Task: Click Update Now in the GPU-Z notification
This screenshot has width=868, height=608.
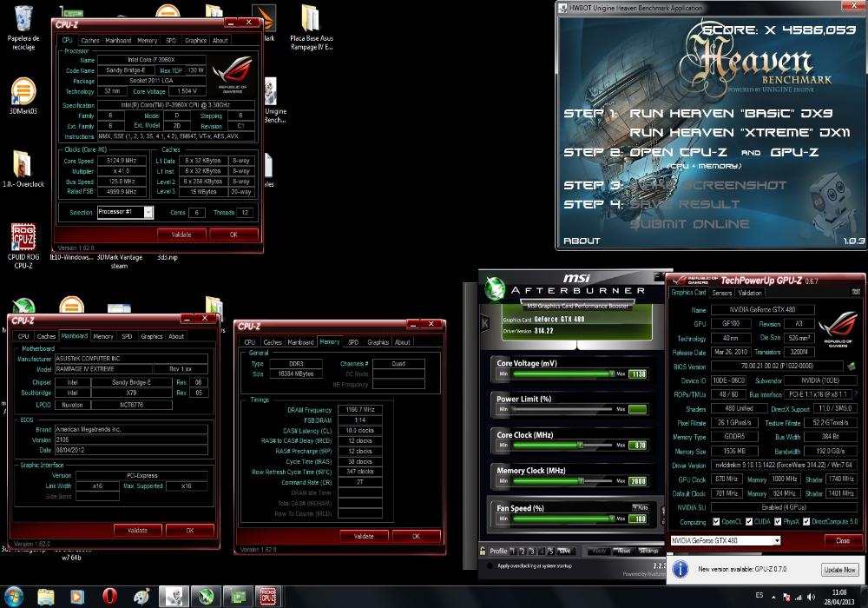Action: click(x=839, y=569)
